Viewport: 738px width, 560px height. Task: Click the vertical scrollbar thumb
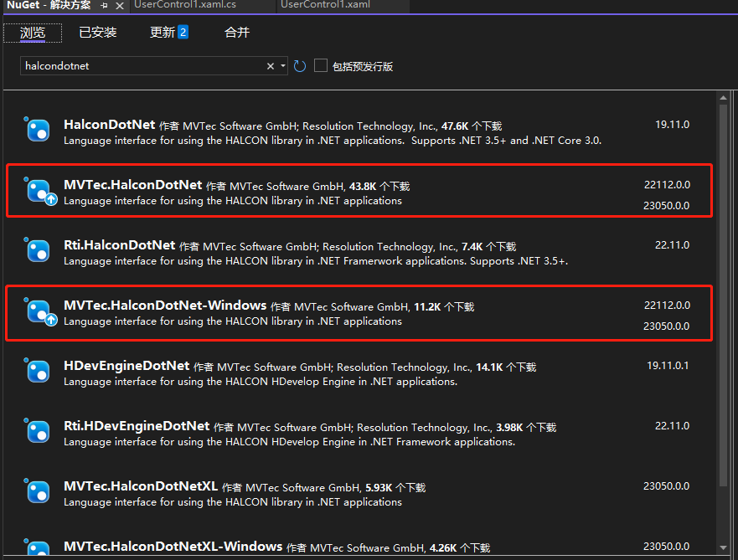[724, 295]
